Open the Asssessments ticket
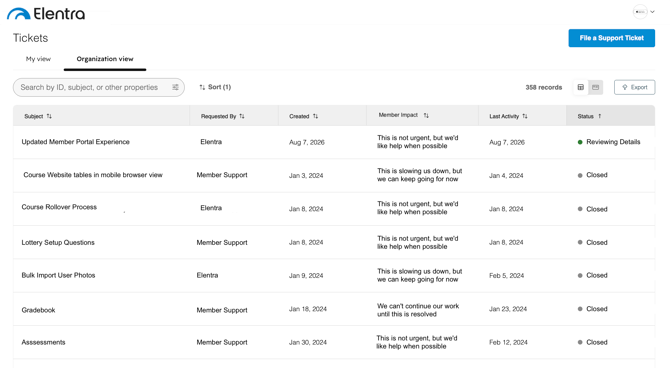Screen dimensions: 670x368 (44, 342)
